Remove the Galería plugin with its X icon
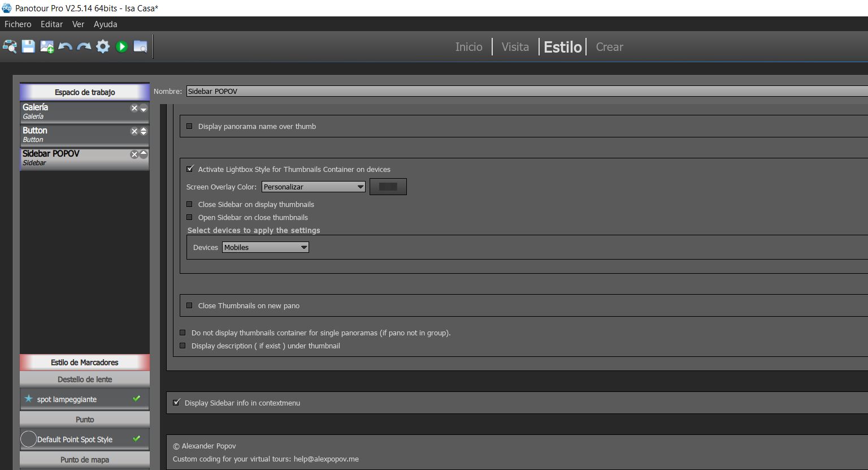Image resolution: width=868 pixels, height=470 pixels. pyautogui.click(x=134, y=108)
